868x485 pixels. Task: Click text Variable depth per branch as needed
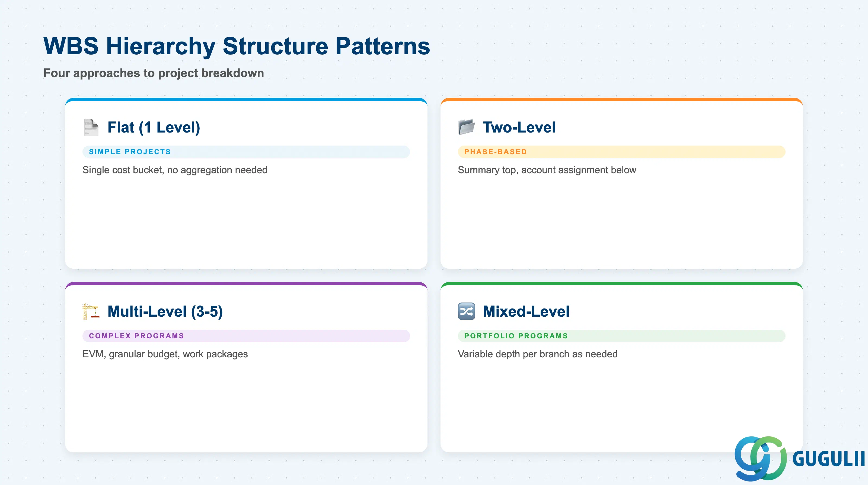[x=537, y=354]
